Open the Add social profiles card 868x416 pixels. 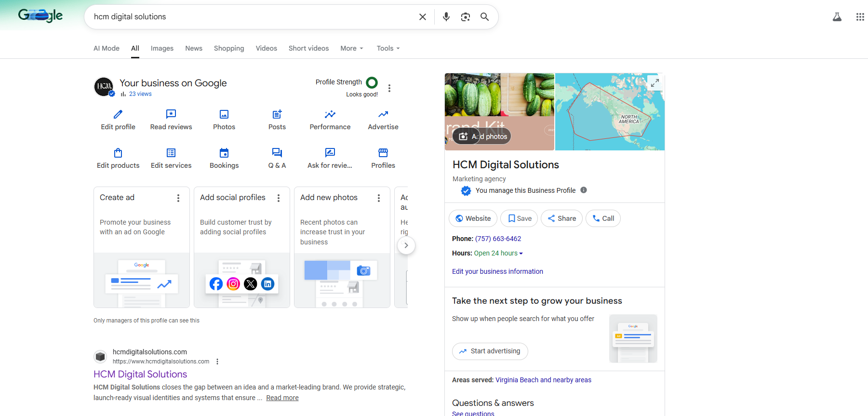pyautogui.click(x=242, y=247)
